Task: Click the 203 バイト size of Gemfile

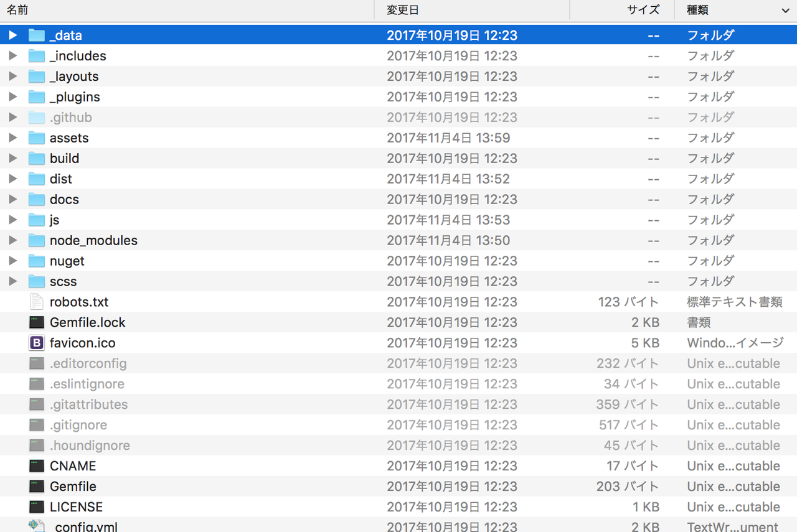Action: pyautogui.click(x=628, y=487)
